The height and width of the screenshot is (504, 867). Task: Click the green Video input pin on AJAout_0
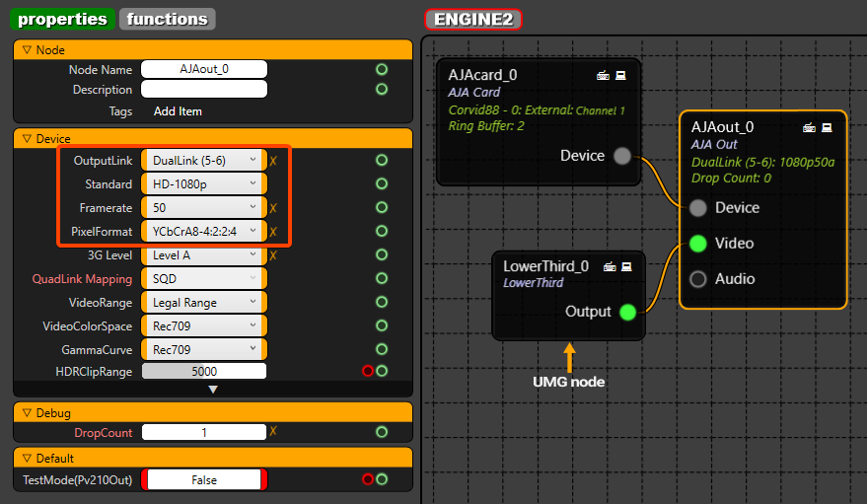pos(698,244)
